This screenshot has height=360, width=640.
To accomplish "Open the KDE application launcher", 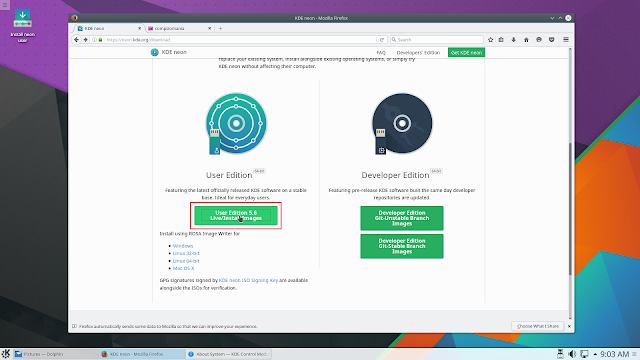I will coord(6,354).
